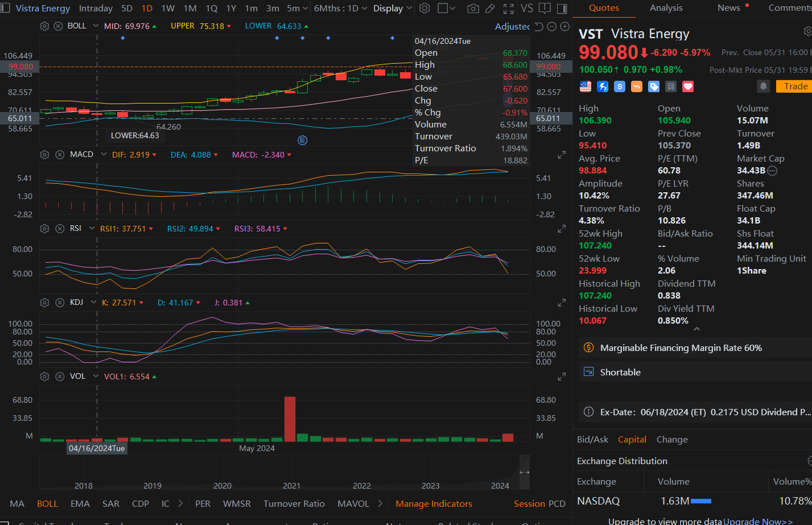Add VST to favorites with heart icon
The height and width of the screenshot is (525, 812).
[x=688, y=86]
